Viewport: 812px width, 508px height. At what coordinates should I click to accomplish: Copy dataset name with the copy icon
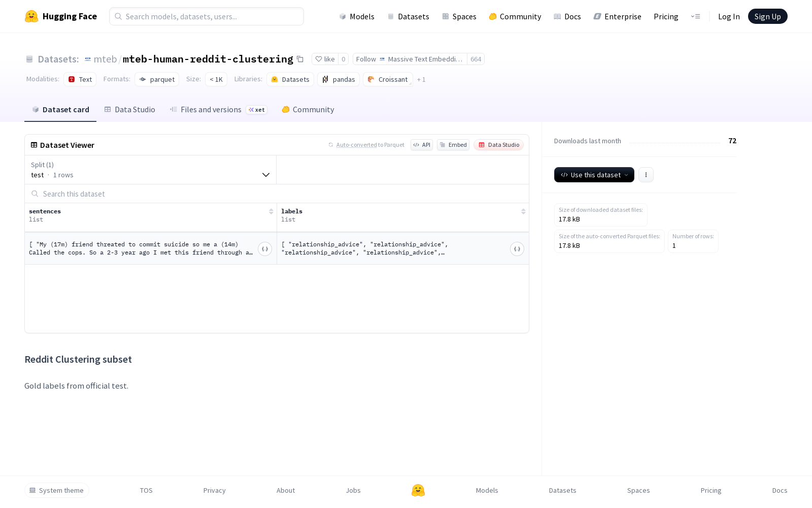click(x=300, y=59)
